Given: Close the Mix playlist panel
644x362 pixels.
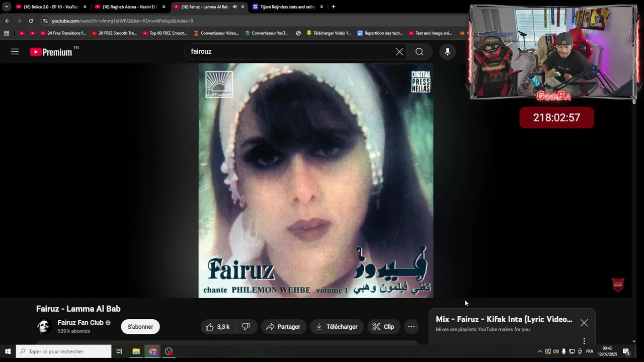Looking at the screenshot, I should tap(584, 323).
